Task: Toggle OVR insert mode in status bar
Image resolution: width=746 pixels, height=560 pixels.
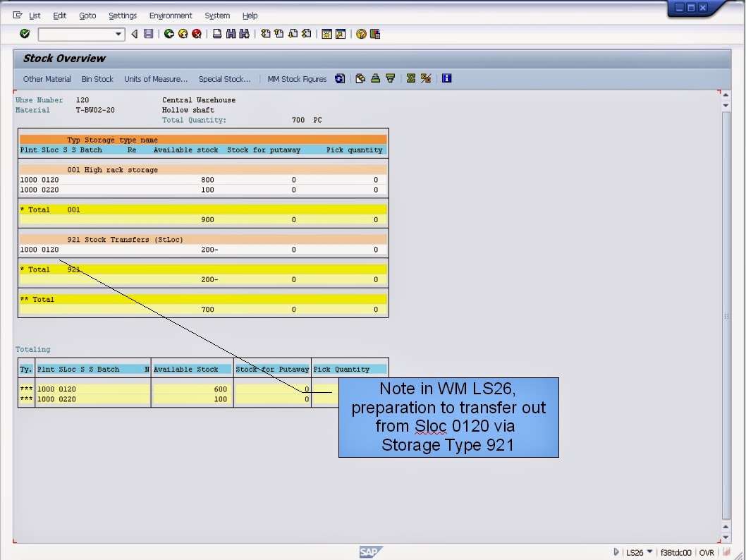Action: tap(707, 552)
